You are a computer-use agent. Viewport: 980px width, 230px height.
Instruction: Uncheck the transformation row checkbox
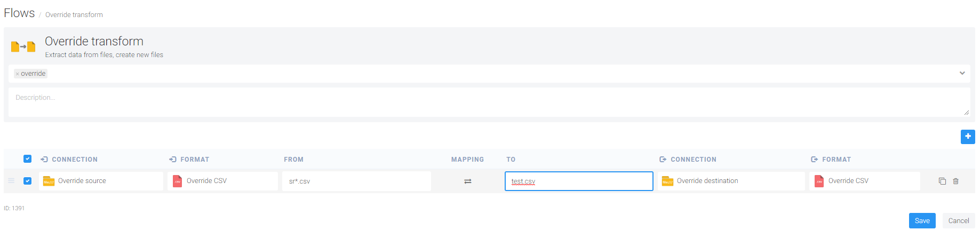click(28, 181)
